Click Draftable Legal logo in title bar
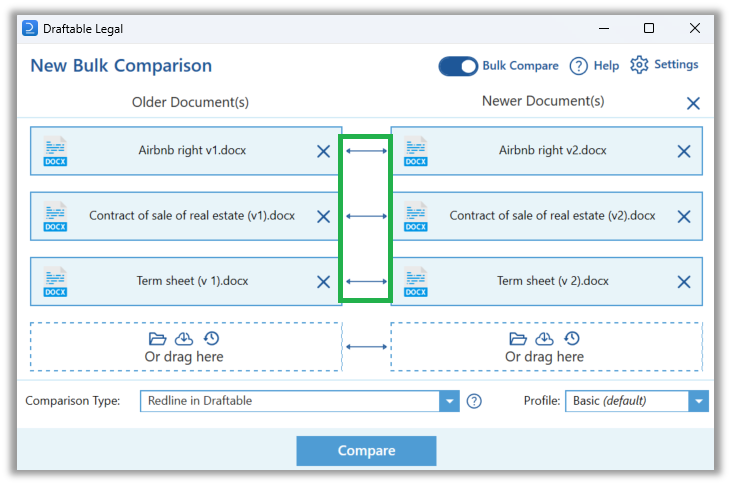 [x=29, y=28]
